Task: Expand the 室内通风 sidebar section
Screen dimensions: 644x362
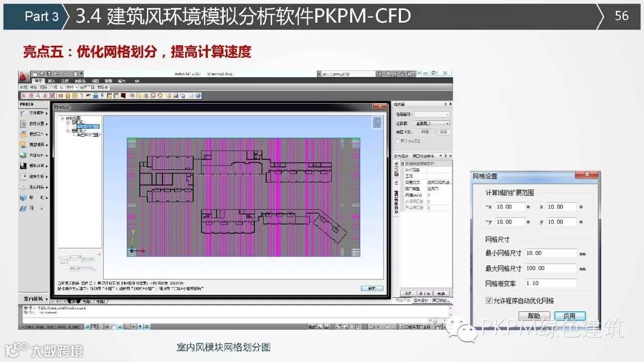Action: click(x=34, y=299)
